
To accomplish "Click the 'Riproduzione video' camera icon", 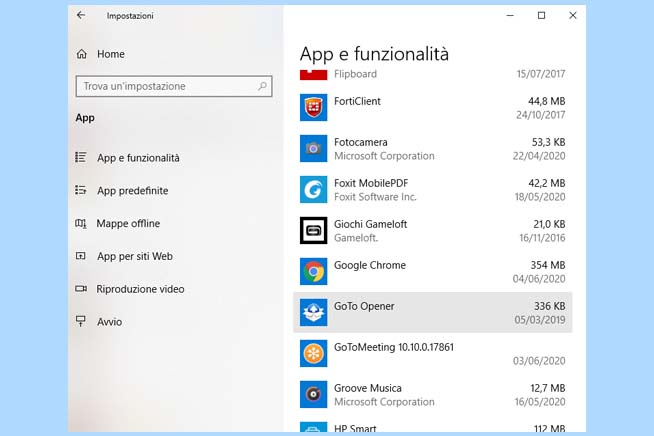I will click(81, 289).
